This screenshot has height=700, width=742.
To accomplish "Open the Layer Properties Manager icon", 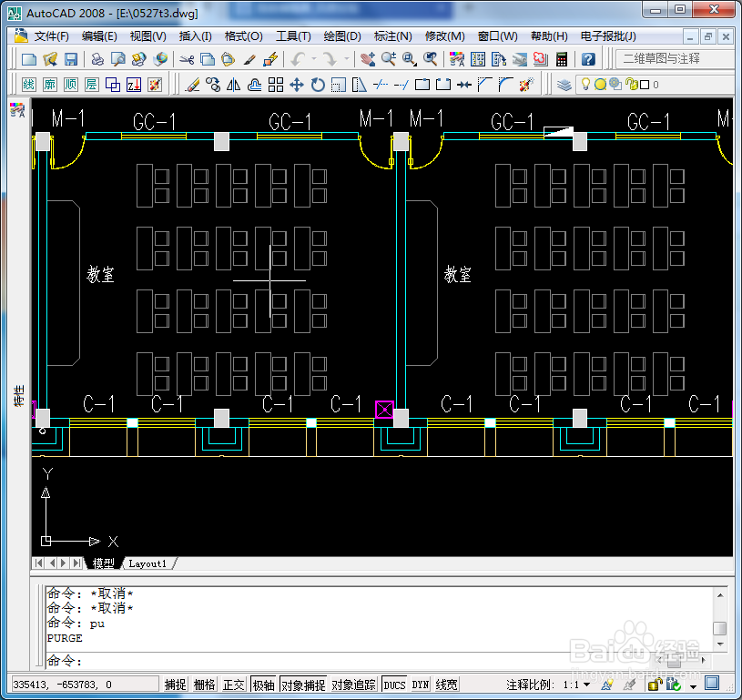I will [564, 85].
